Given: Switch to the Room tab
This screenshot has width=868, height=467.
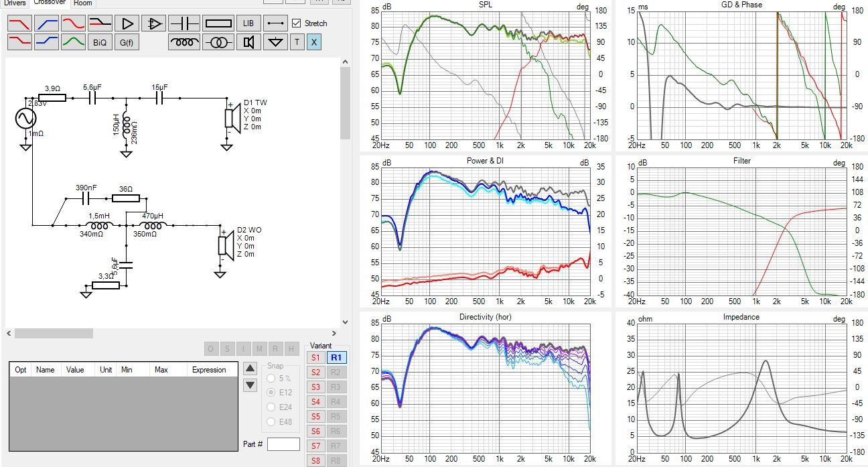Looking at the screenshot, I should click(82, 3).
